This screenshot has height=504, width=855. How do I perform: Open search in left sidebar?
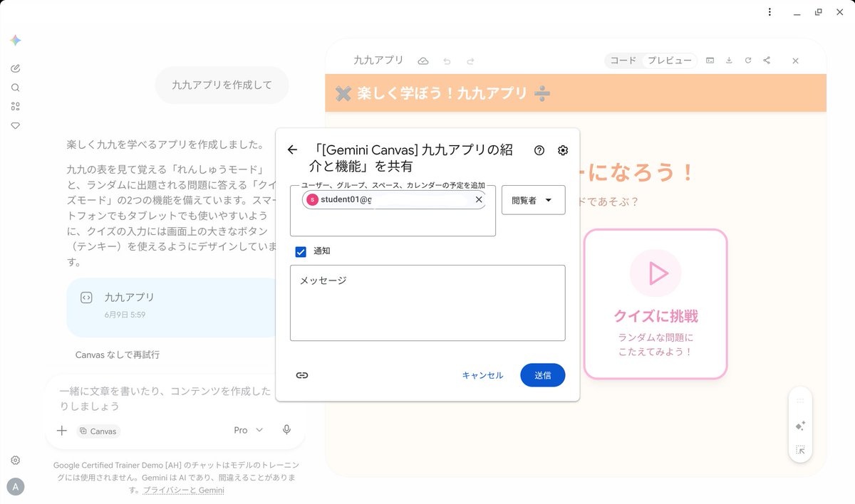(15, 88)
